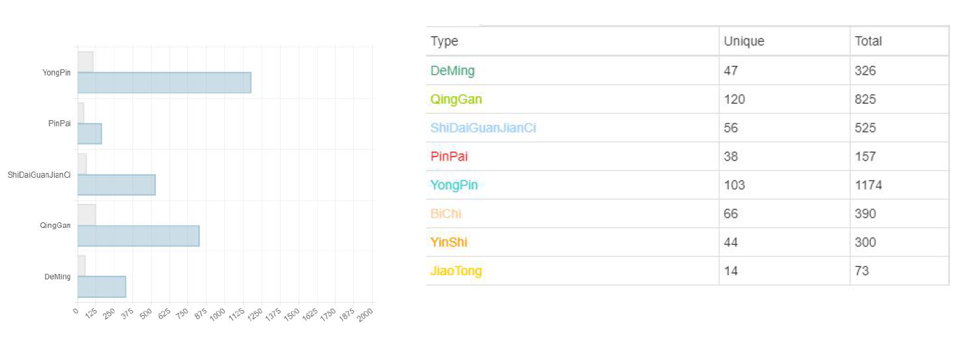Click the red PinPai type link
Viewport: 980px width, 337px height.
click(x=449, y=156)
